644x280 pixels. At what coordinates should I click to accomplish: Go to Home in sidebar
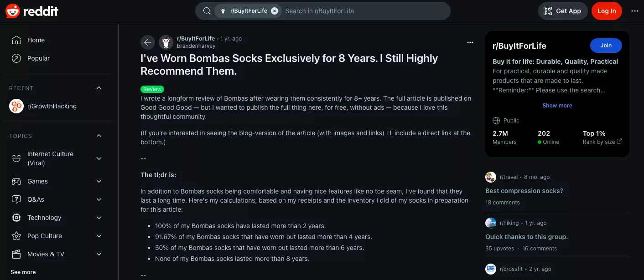pyautogui.click(x=36, y=40)
